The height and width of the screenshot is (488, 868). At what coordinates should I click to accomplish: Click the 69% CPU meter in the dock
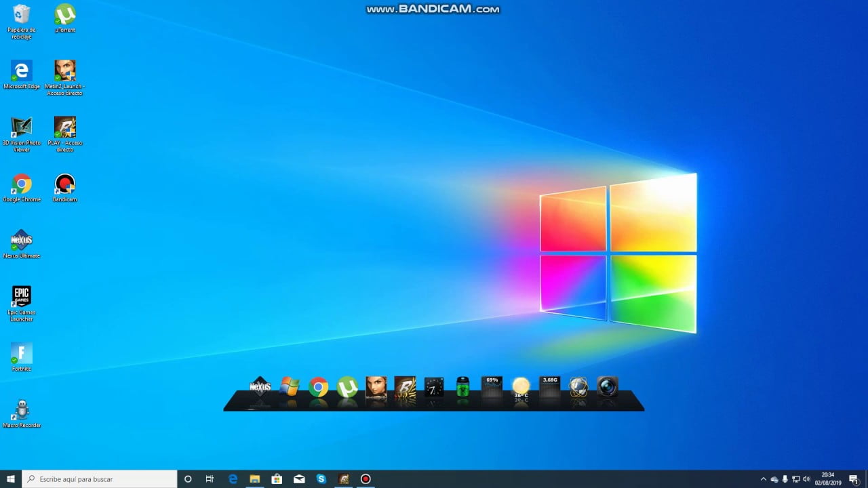492,387
